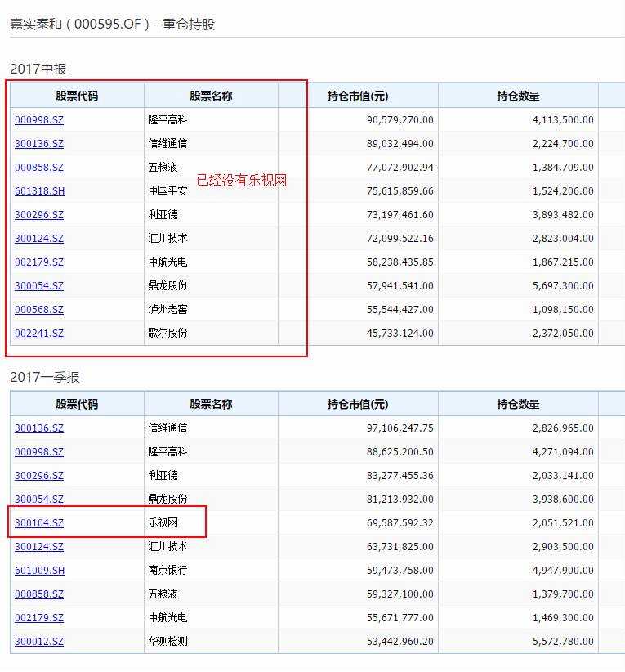Click the 601009.SH stock code link
Image resolution: width=625 pixels, height=672 pixels.
pyautogui.click(x=39, y=570)
